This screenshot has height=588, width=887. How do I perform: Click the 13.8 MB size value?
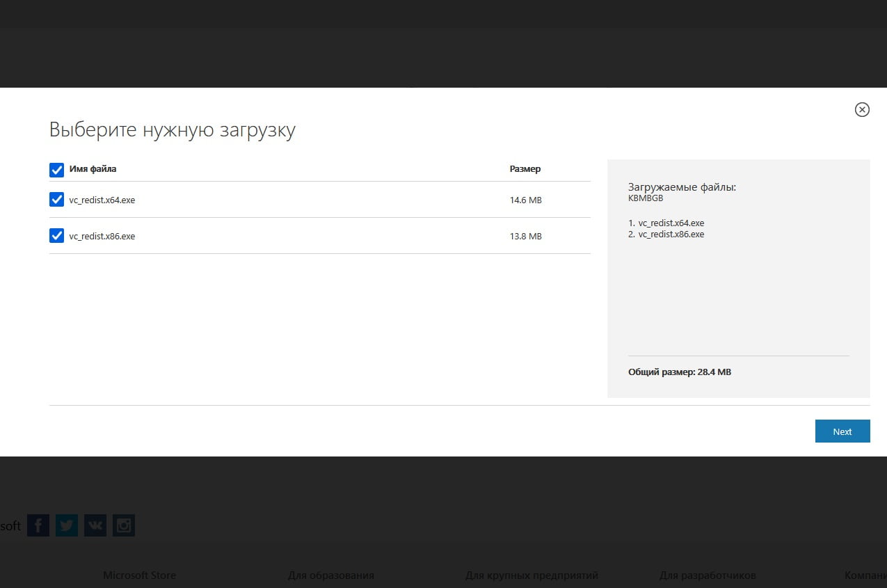tap(525, 237)
